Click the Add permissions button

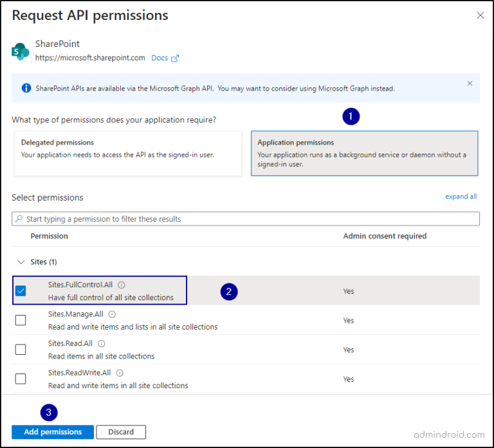pos(53,432)
